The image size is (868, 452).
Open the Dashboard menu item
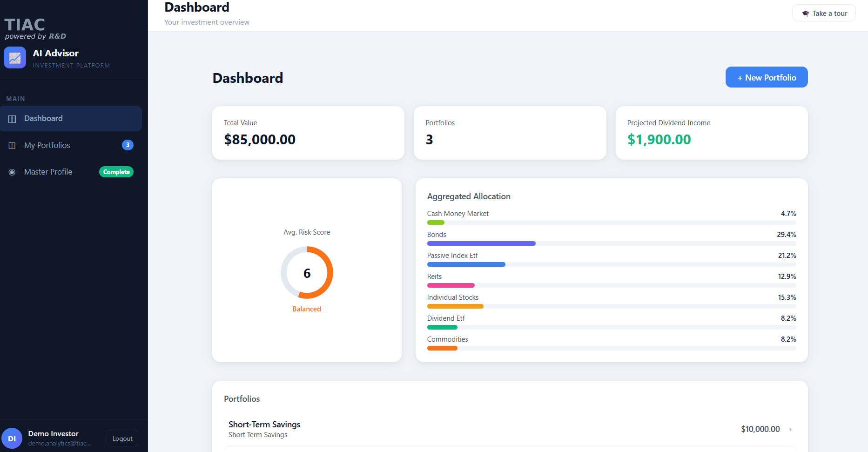coord(71,119)
